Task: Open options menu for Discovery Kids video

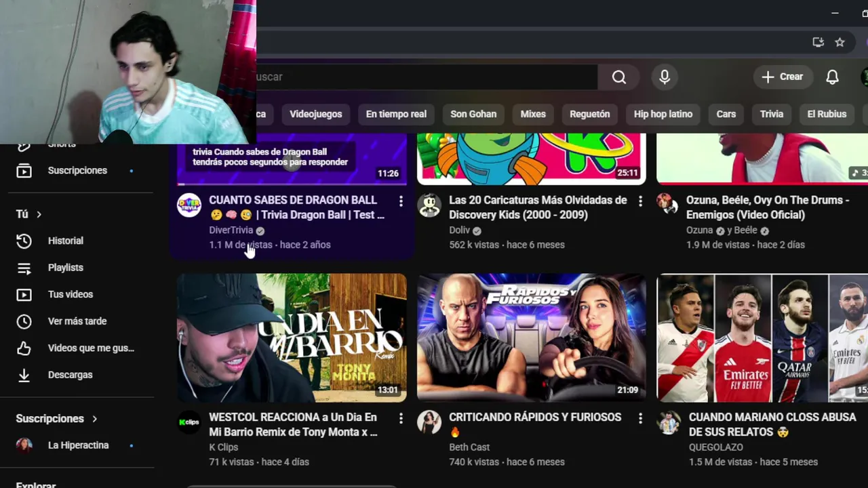Action: tap(640, 201)
